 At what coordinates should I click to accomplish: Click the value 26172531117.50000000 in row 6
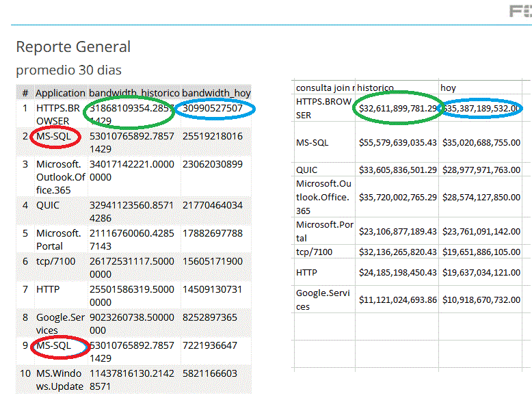[x=132, y=267]
